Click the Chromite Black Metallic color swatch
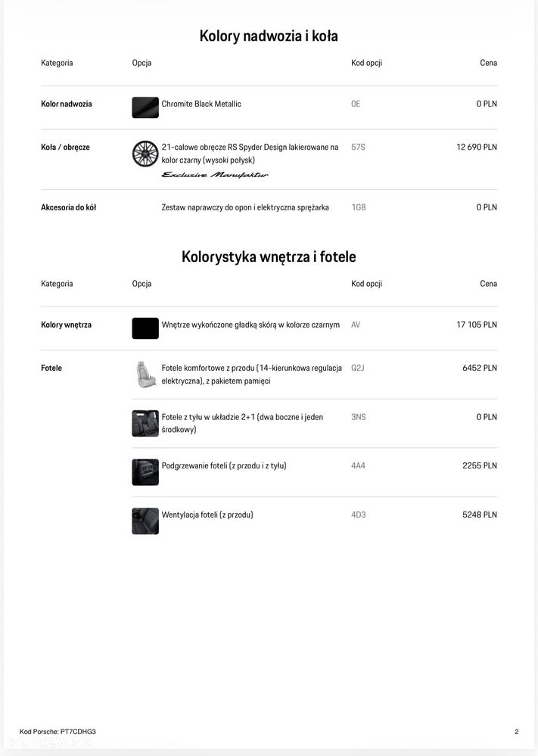Viewport: 538px width, 756px height. 145,107
